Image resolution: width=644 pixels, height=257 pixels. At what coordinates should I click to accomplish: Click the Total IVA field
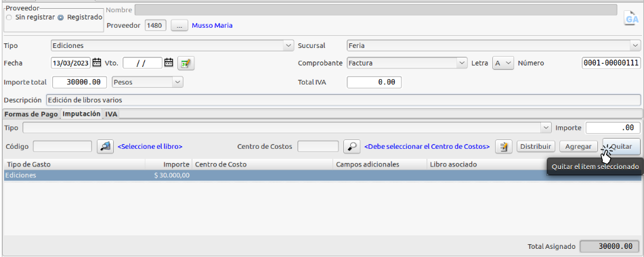coord(374,82)
